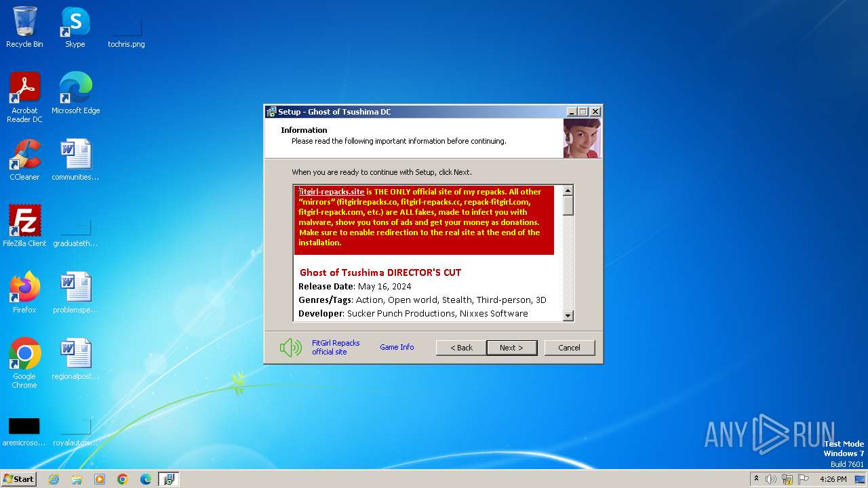Image resolution: width=868 pixels, height=488 pixels.
Task: Close the Setup window with the X button
Action: (595, 112)
